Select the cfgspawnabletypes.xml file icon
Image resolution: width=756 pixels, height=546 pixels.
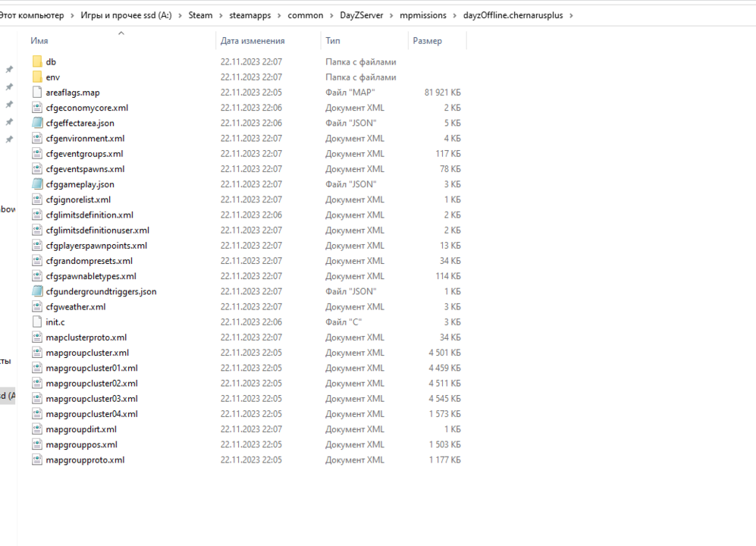37,276
